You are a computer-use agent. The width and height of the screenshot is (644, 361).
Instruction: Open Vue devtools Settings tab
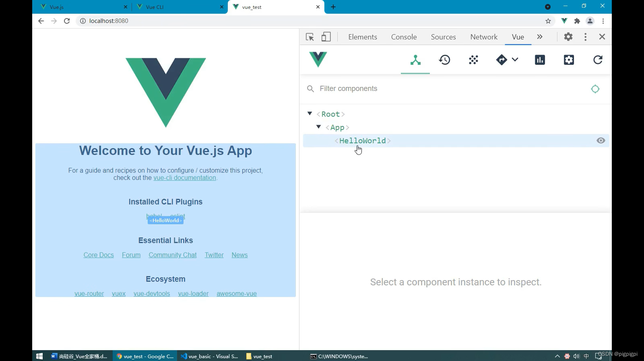569,60
